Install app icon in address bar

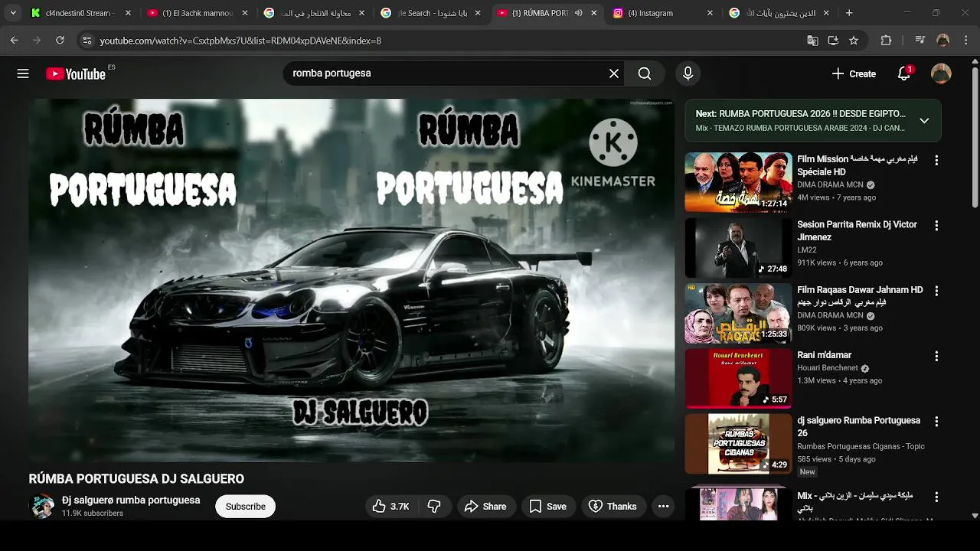click(x=833, y=41)
